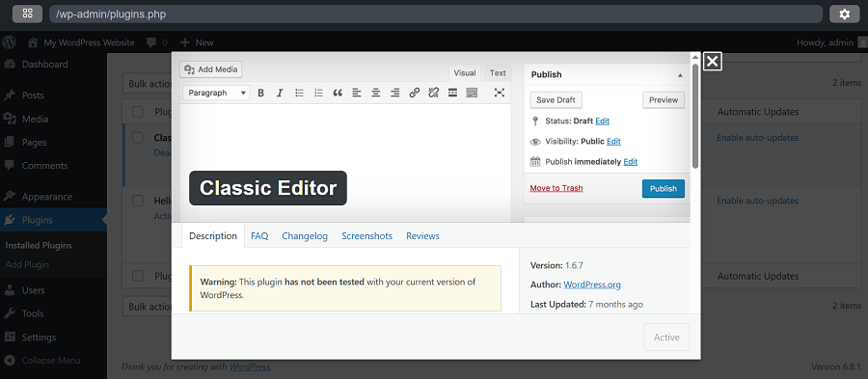Viewport: 868px width, 379px height.
Task: Open comments bubble in admin bar
Action: [156, 42]
